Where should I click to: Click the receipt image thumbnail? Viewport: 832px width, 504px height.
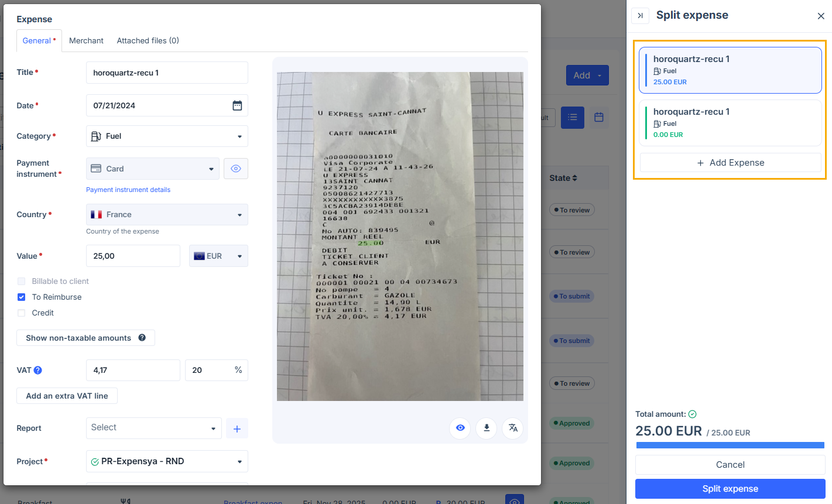(400, 236)
